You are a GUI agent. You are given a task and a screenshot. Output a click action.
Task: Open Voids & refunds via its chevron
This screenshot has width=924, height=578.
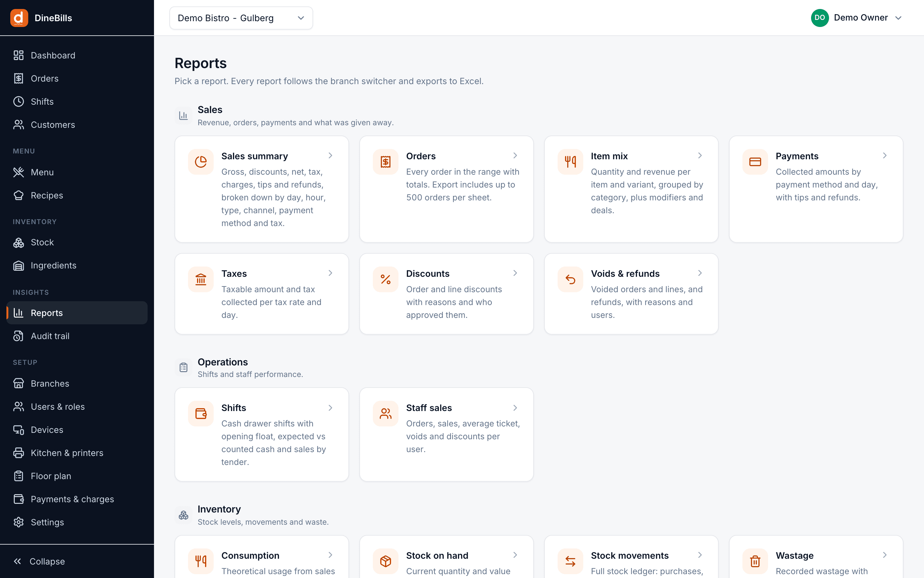(x=700, y=273)
